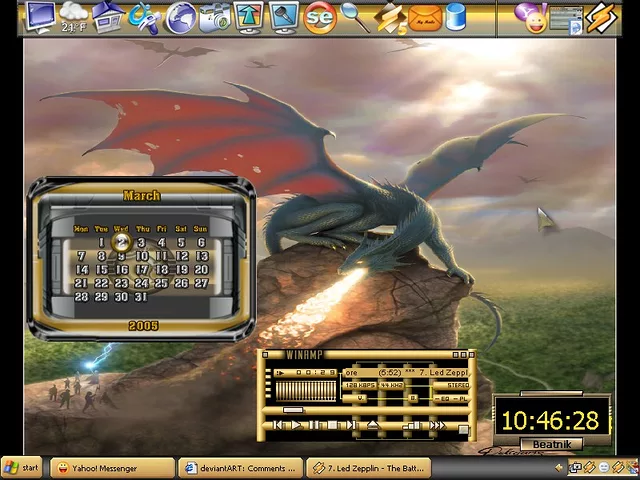The height and width of the screenshot is (480, 640).
Task: Launch the Winamp 5 dock icon
Action: point(390,18)
